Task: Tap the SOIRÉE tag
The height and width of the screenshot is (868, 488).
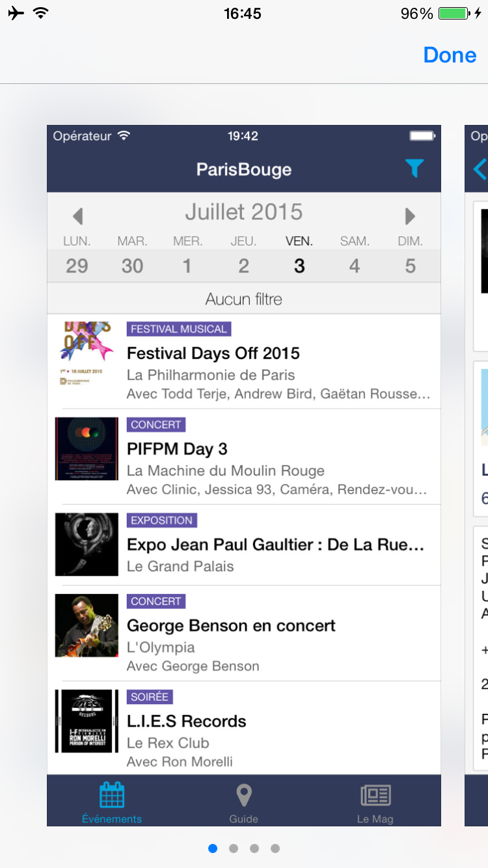Action: click(150, 697)
